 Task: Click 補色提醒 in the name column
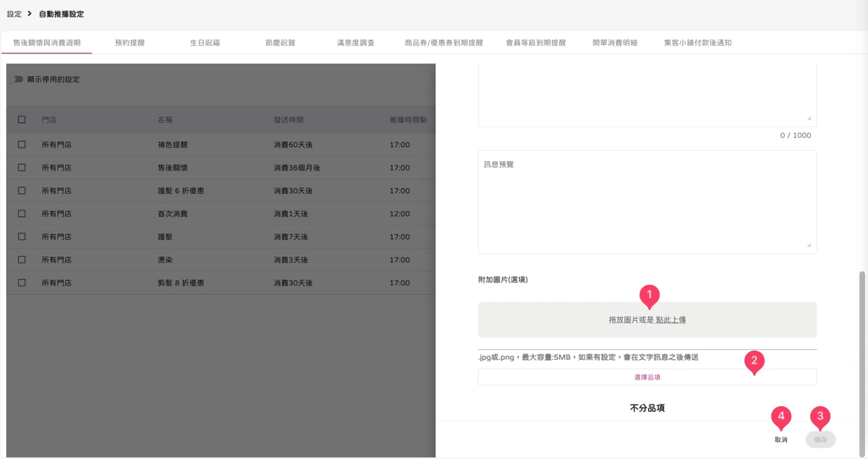coord(173,145)
